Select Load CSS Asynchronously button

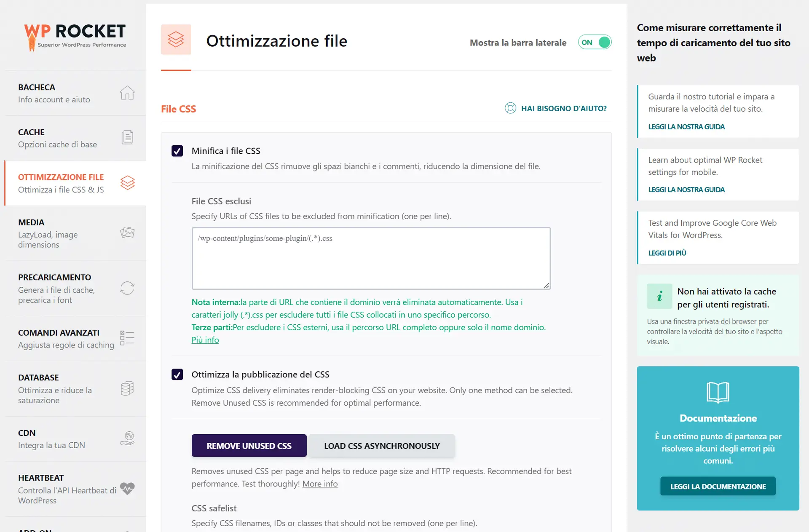[x=382, y=446]
